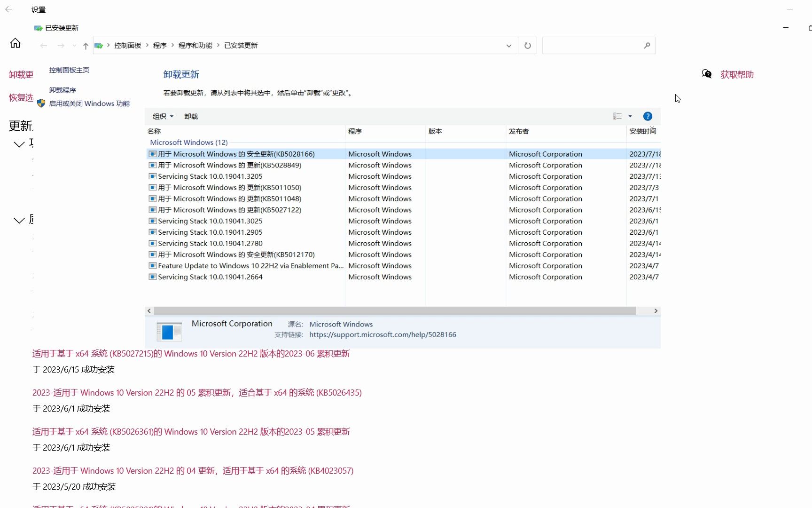Select the KB5011048 update row icon
This screenshot has width=812, height=508.
[x=153, y=198]
